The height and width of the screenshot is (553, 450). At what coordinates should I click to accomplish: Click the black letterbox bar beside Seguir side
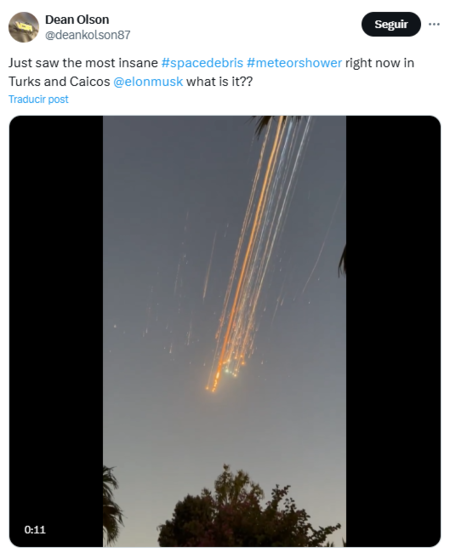click(393, 331)
